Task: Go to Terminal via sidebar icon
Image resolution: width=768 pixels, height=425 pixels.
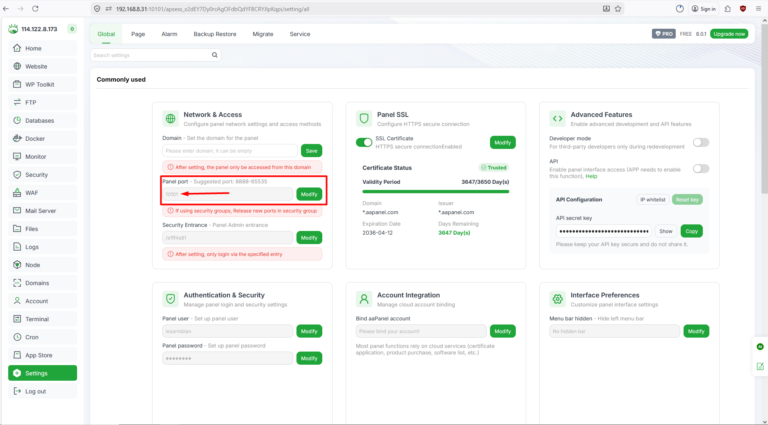Action: (17, 318)
